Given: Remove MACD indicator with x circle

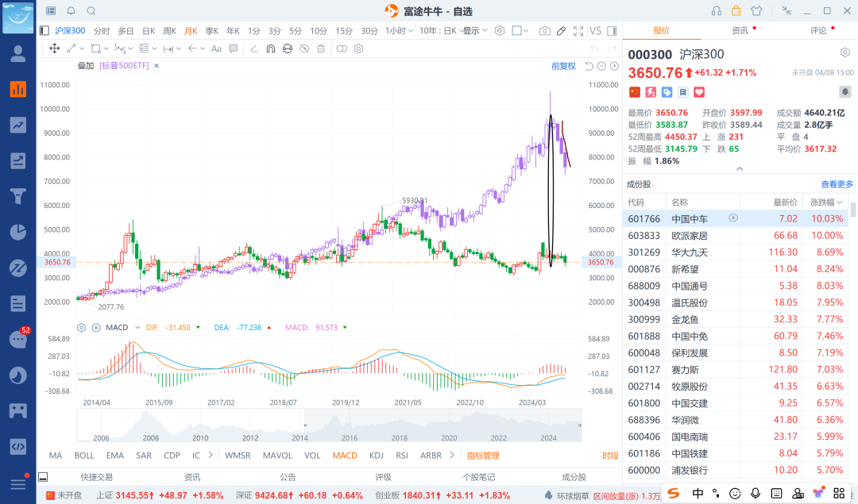Looking at the screenshot, I should click(96, 328).
